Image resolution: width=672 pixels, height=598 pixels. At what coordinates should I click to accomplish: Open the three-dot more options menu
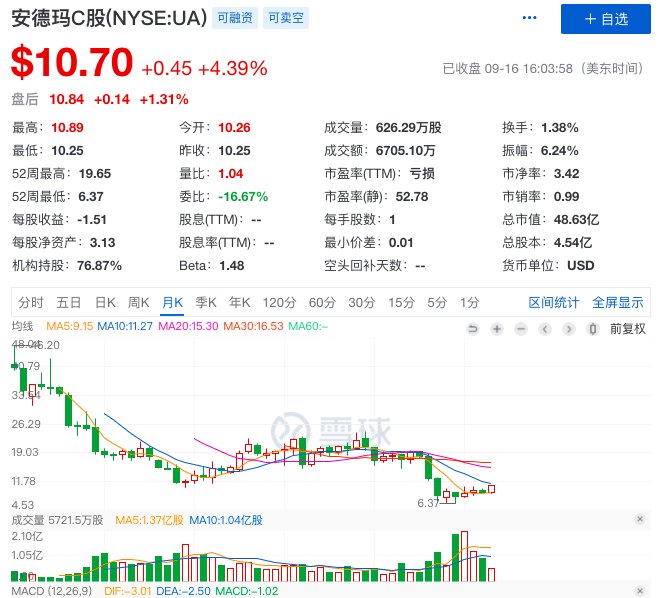529,18
